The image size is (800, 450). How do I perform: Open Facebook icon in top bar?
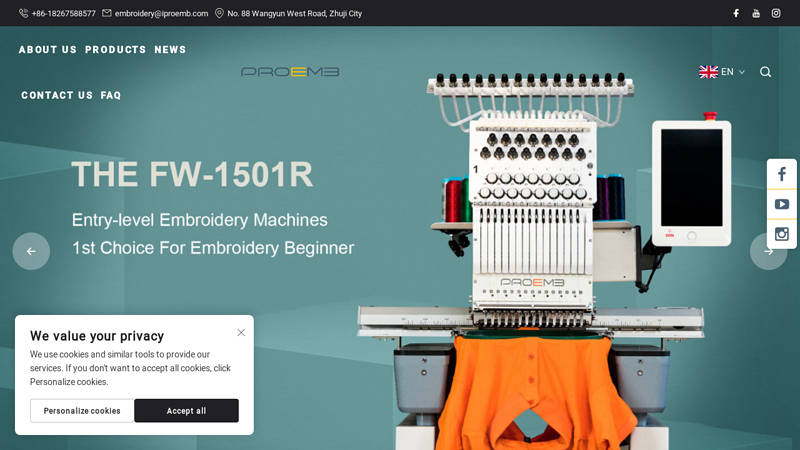[x=736, y=13]
